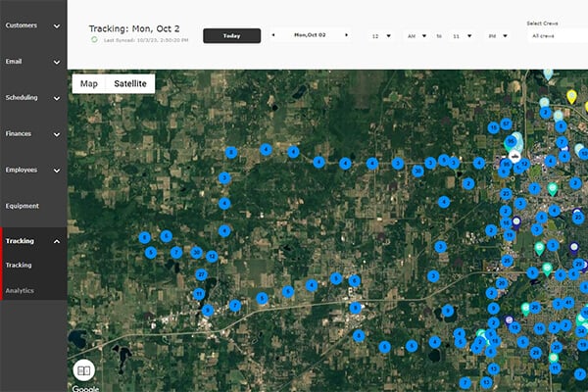Open the Select Crews dropdown
The width and height of the screenshot is (588, 392).
(555, 36)
